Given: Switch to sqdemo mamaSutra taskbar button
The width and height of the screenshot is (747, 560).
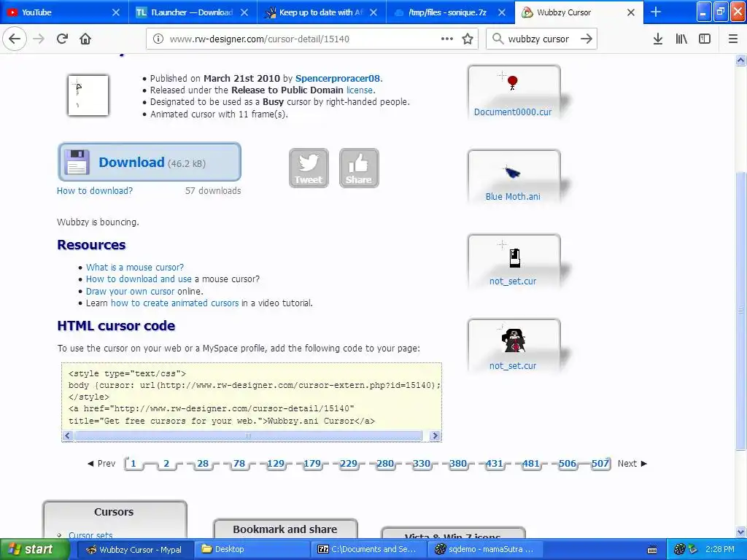Looking at the screenshot, I should 485,549.
